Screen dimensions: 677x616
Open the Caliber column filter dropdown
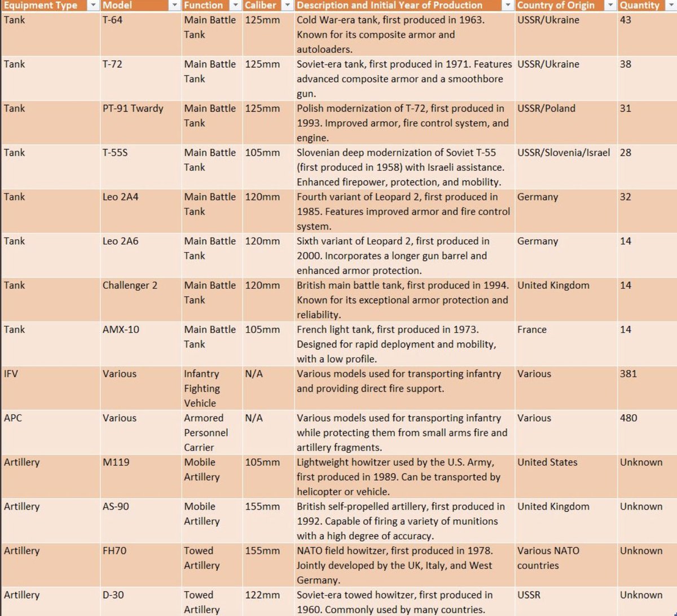click(287, 5)
